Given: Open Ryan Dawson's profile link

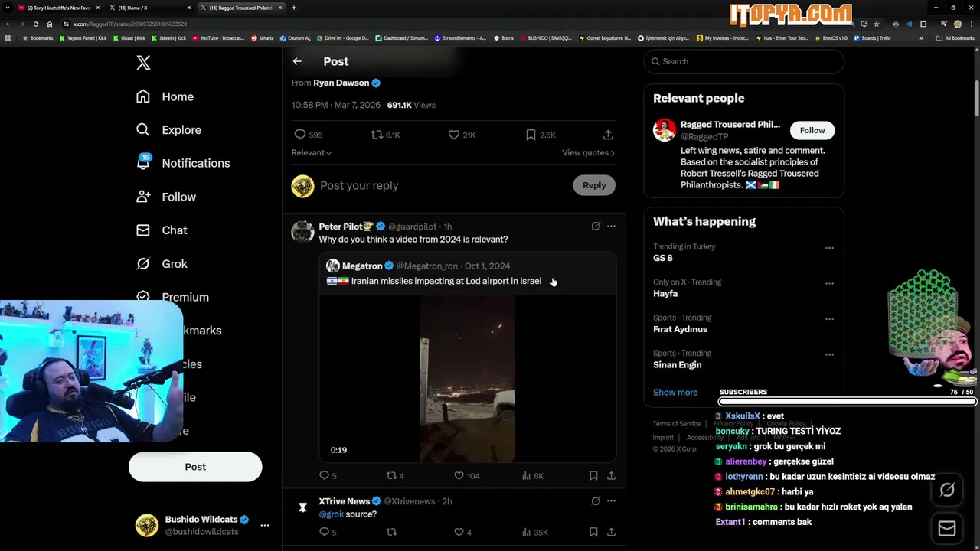Looking at the screenshot, I should [341, 83].
